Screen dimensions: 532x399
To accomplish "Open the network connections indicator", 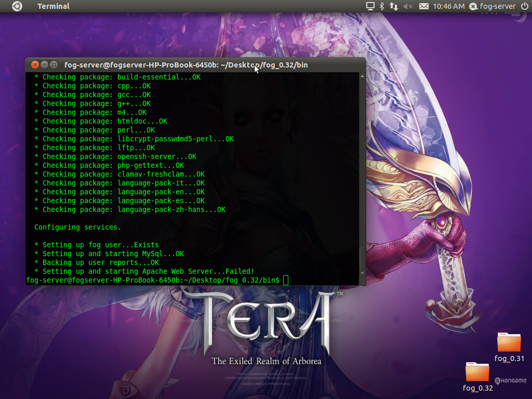I will 394,6.
